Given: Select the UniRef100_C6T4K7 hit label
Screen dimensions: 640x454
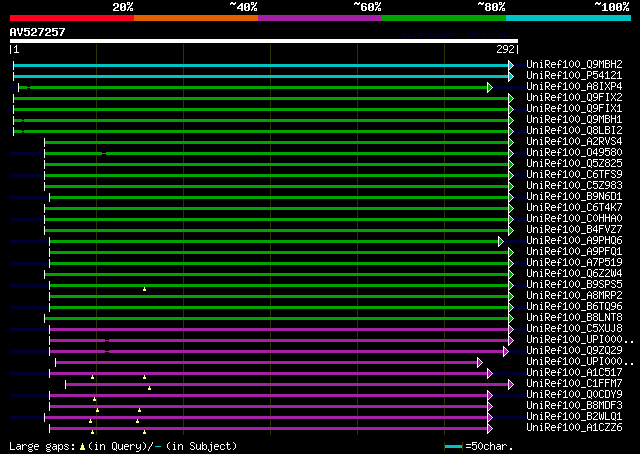Looking at the screenshot, I should 574,208.
